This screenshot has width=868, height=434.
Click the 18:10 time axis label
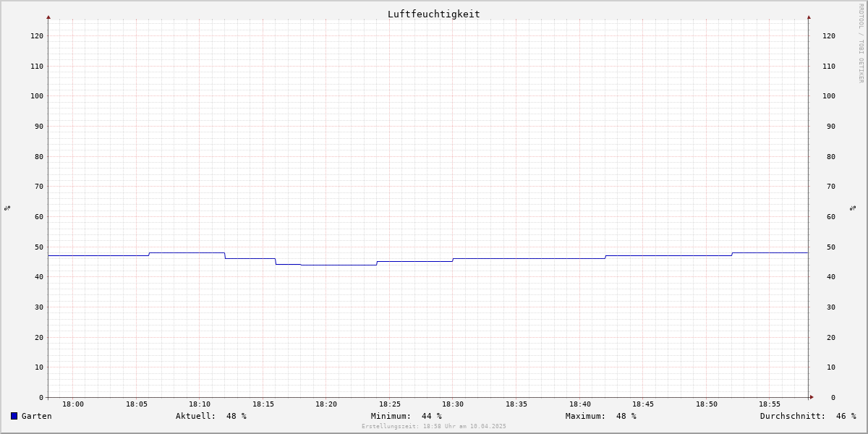pos(200,404)
